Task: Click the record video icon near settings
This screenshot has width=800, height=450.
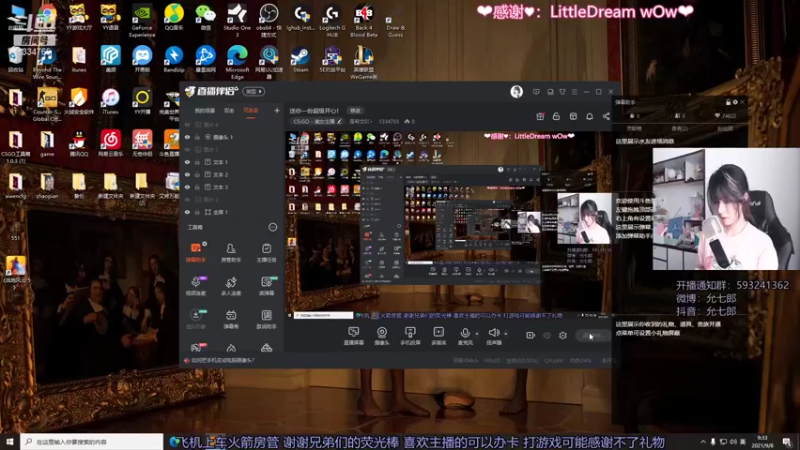Action: [x=531, y=335]
